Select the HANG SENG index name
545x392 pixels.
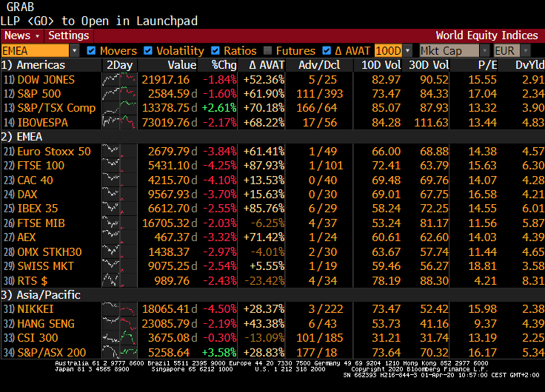click(x=46, y=324)
